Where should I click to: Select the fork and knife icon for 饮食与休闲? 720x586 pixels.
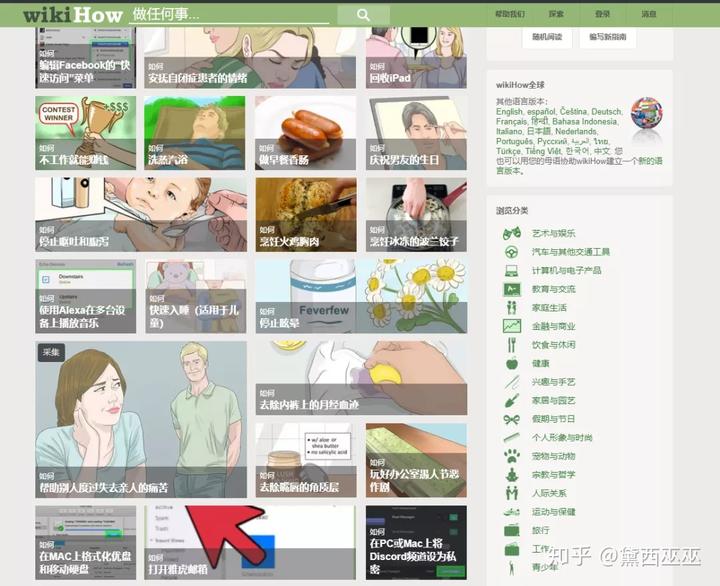coord(512,345)
